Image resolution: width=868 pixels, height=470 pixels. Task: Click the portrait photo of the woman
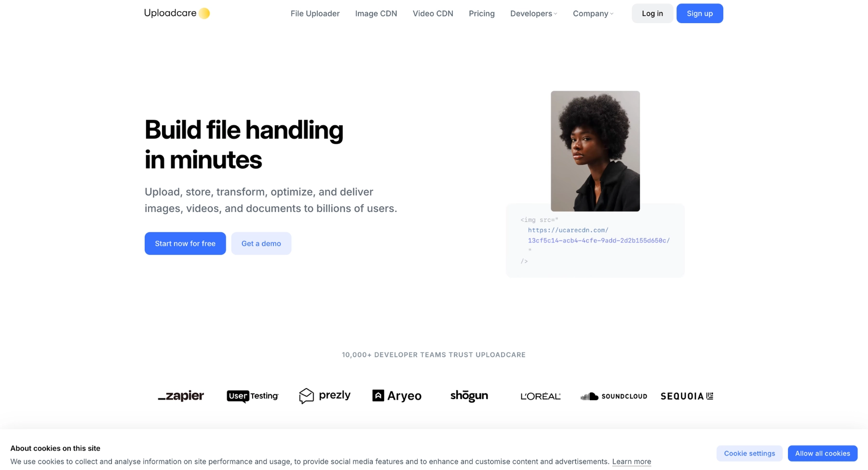click(x=595, y=151)
